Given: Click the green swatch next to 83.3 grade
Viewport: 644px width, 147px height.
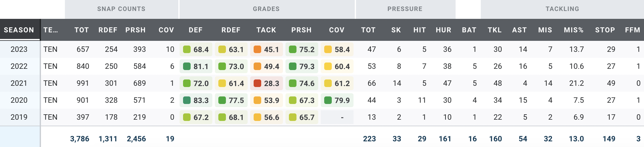Looking at the screenshot, I should click(x=187, y=100).
